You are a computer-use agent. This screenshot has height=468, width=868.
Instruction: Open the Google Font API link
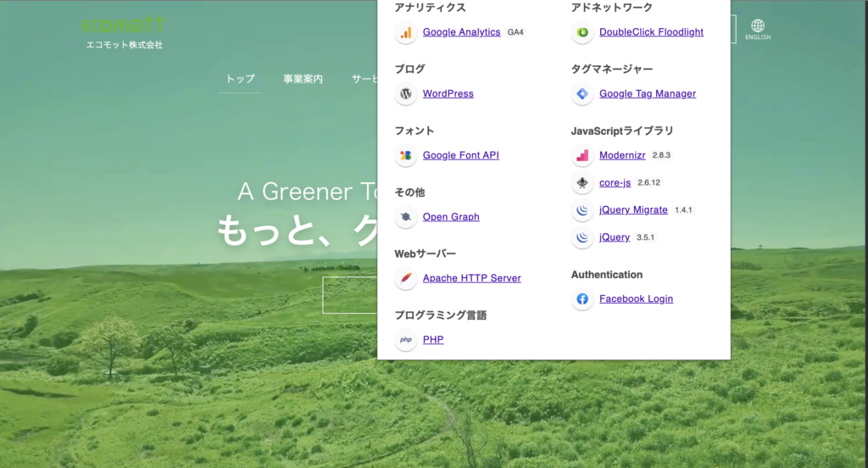point(460,156)
